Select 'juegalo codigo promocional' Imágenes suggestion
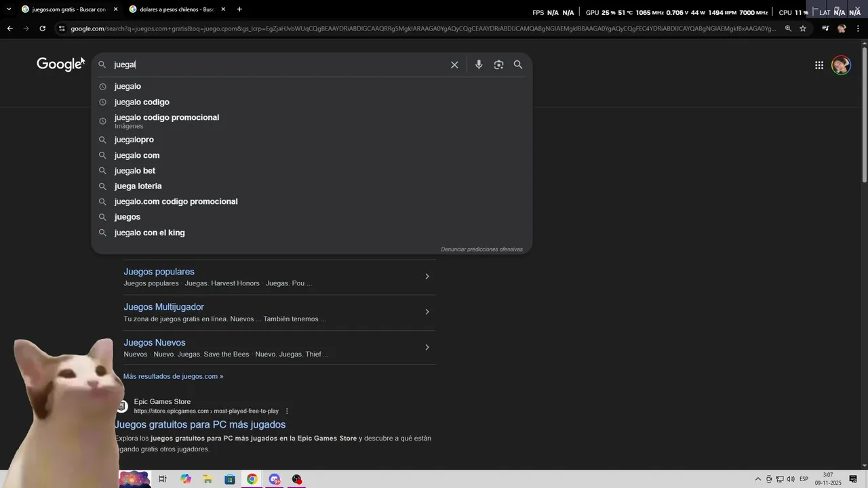This screenshot has height=488, width=868. [167, 121]
